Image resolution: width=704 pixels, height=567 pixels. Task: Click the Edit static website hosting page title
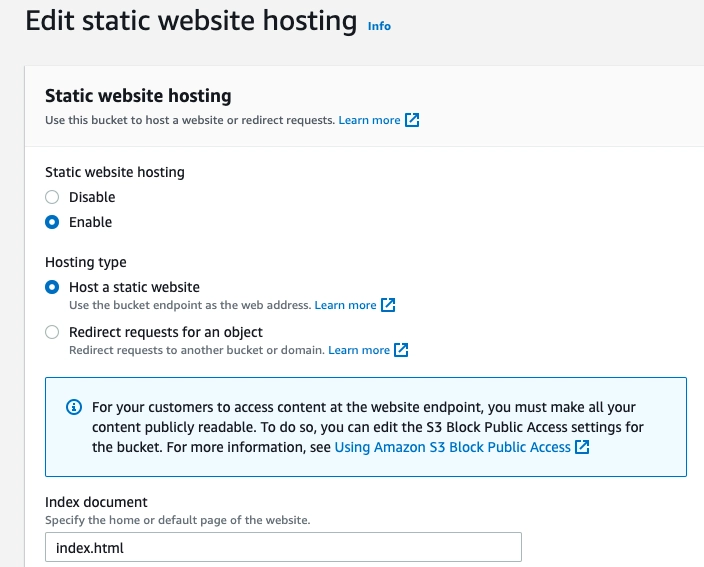click(191, 21)
